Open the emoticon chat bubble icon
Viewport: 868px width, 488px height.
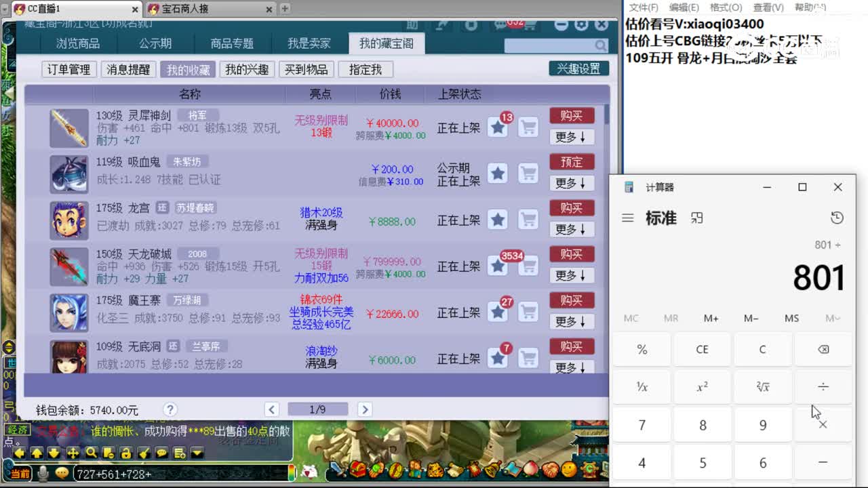tap(61, 472)
